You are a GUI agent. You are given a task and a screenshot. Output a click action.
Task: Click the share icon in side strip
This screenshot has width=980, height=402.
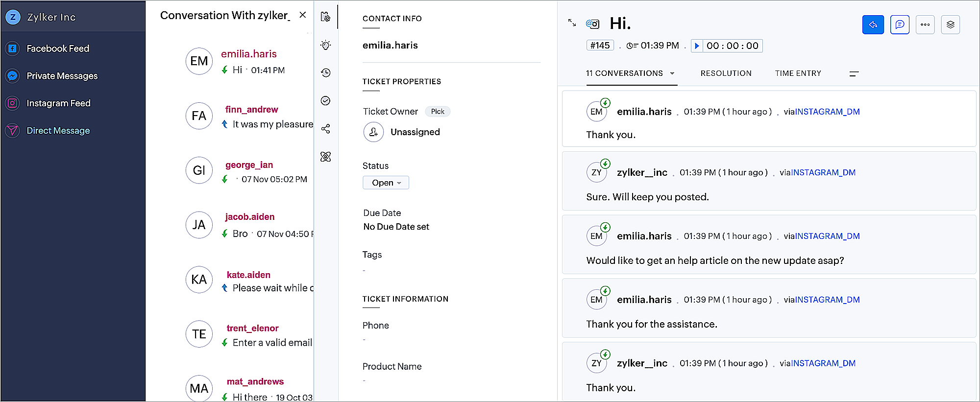point(325,129)
